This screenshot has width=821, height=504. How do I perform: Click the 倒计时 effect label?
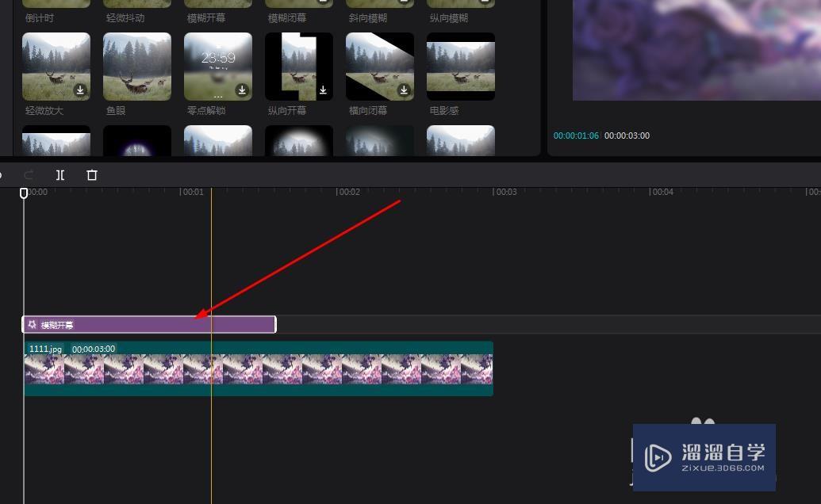pyautogui.click(x=40, y=18)
